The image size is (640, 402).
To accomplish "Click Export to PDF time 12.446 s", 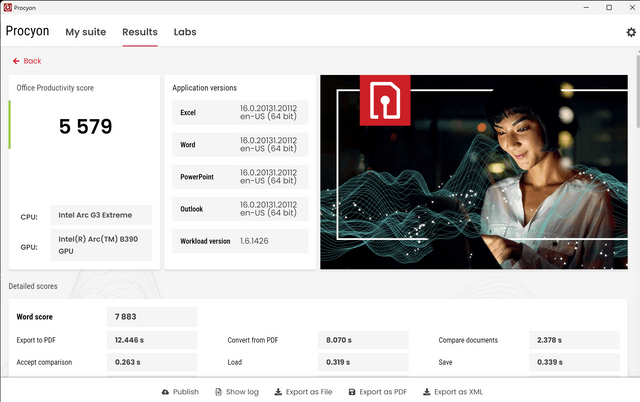I will click(152, 340).
